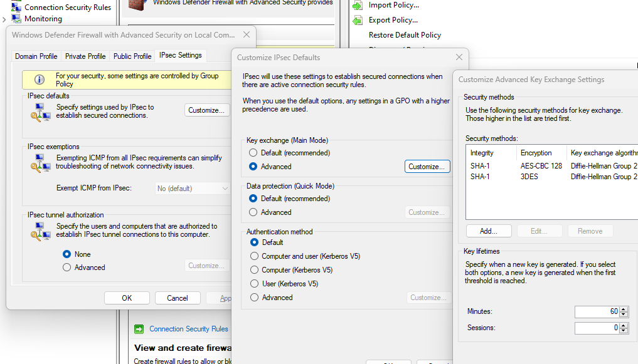Select Monitoring in the console tree
The image size is (638, 364).
tap(43, 19)
